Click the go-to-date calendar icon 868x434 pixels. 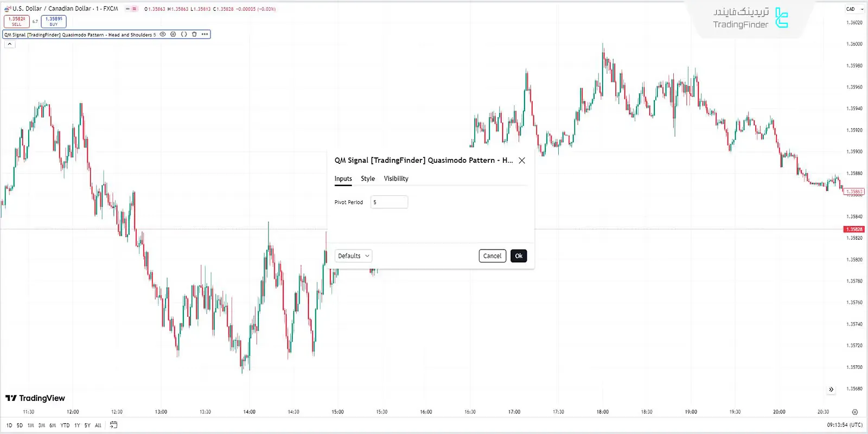pos(113,425)
